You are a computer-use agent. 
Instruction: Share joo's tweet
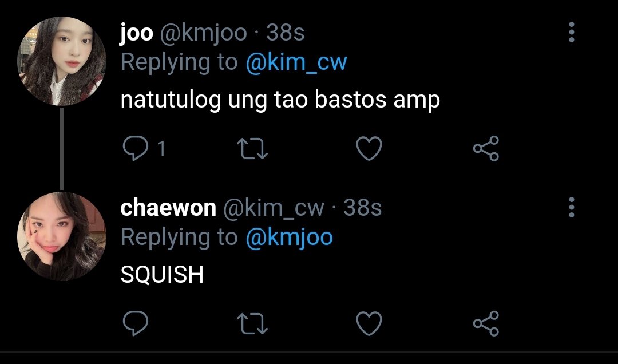486,148
